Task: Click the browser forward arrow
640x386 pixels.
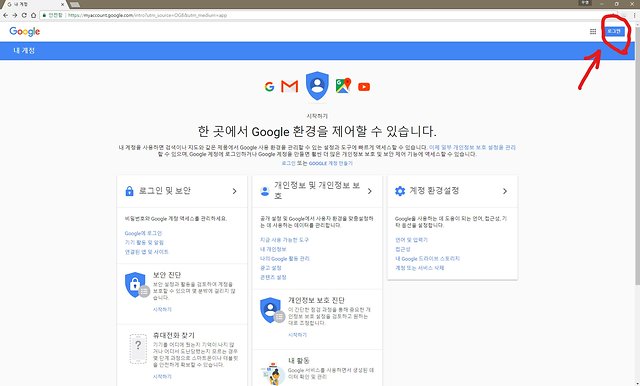Action: coord(15,15)
